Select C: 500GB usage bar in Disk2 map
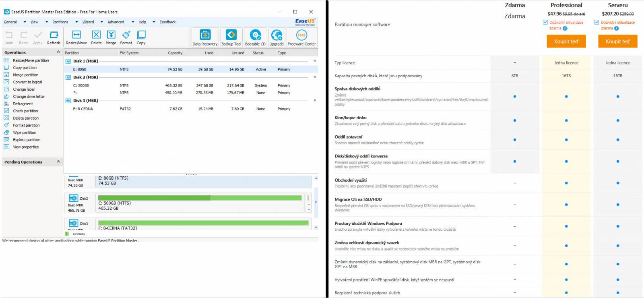 pyautogui.click(x=200, y=198)
